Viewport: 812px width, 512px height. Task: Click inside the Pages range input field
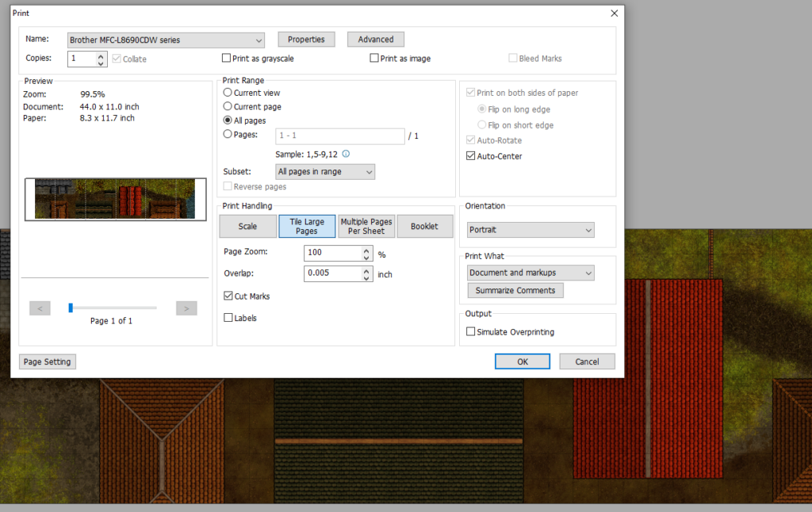pyautogui.click(x=339, y=136)
